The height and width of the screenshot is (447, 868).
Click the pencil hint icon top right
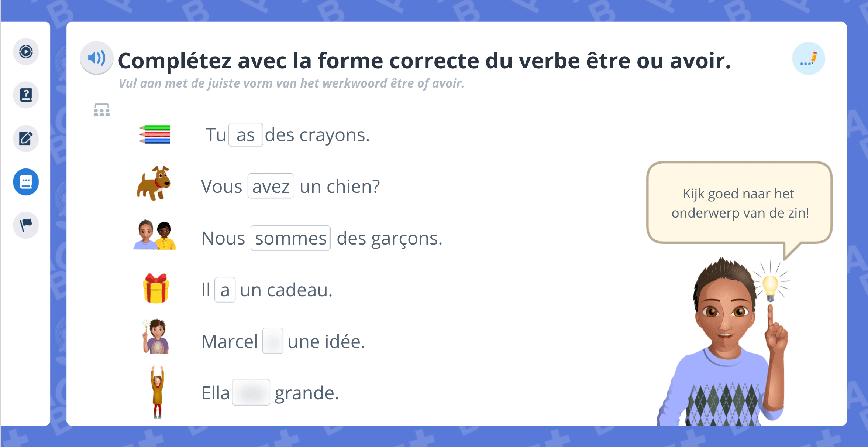[x=808, y=58]
